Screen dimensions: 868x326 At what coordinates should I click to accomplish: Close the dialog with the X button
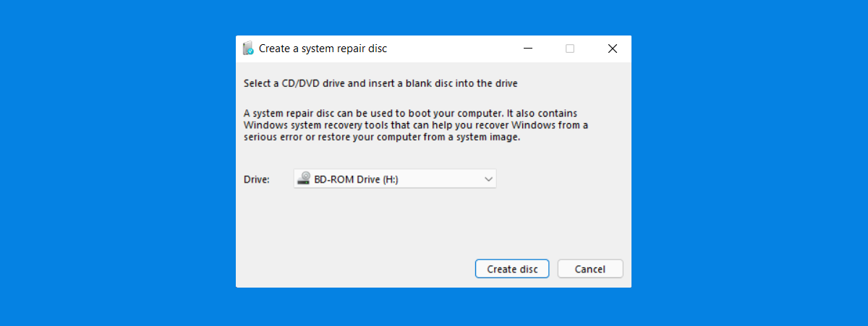(612, 49)
